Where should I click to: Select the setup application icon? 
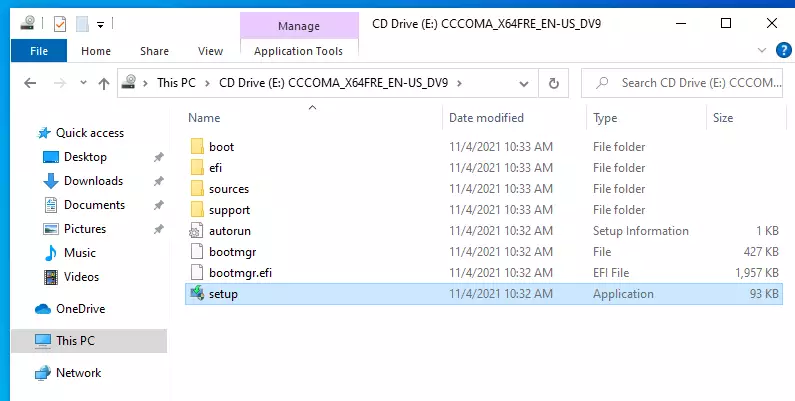[x=197, y=294]
